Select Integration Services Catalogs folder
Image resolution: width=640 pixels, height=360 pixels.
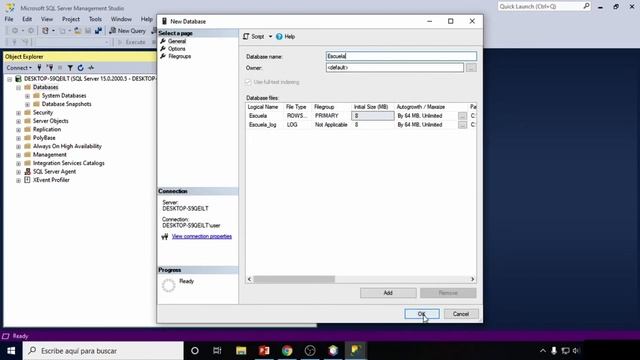pos(69,163)
